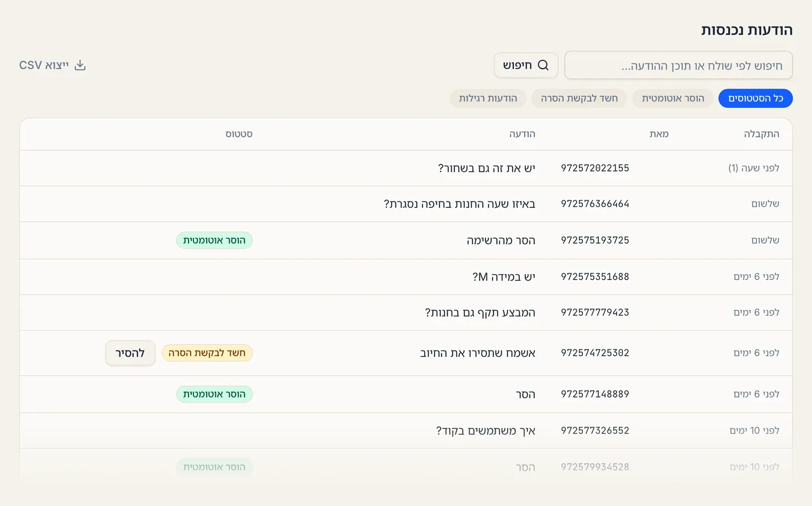Click the download icon beside ייצוא CSV

80,65
